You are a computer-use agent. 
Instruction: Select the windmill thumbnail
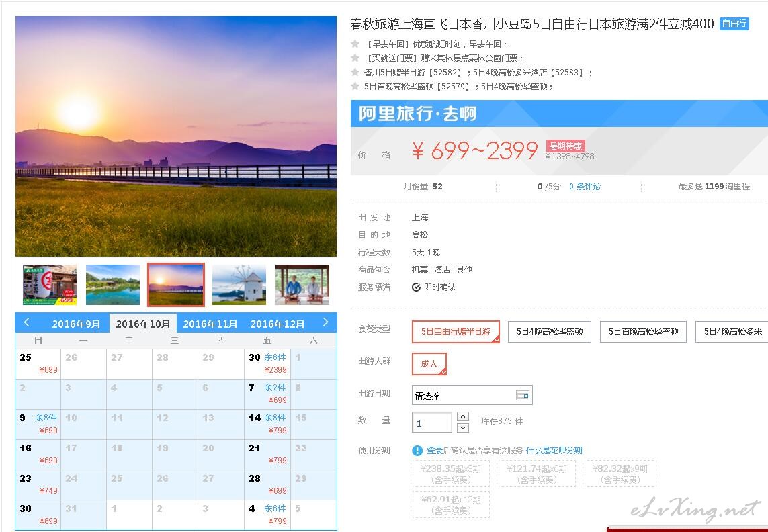click(239, 285)
